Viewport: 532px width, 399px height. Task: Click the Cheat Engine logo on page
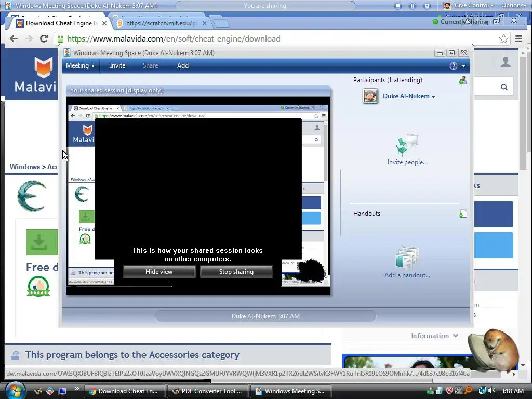[32, 196]
